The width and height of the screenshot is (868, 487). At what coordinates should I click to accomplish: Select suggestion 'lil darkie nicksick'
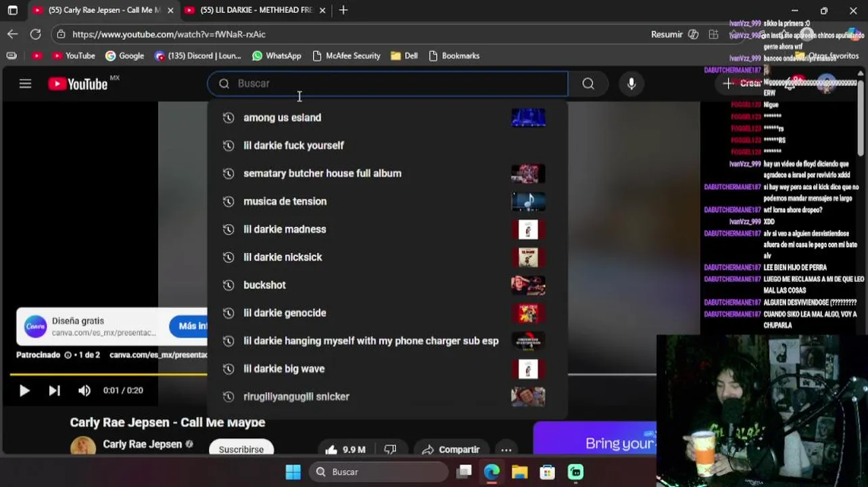click(x=387, y=257)
